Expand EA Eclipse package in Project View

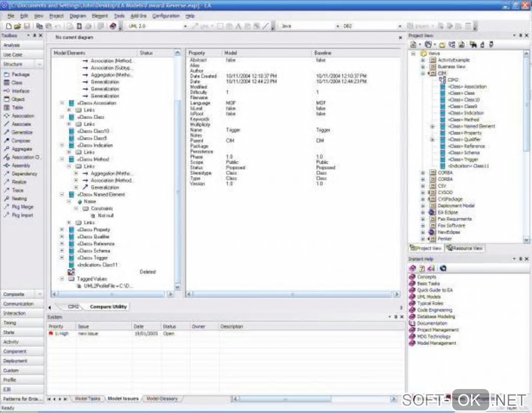[423, 212]
